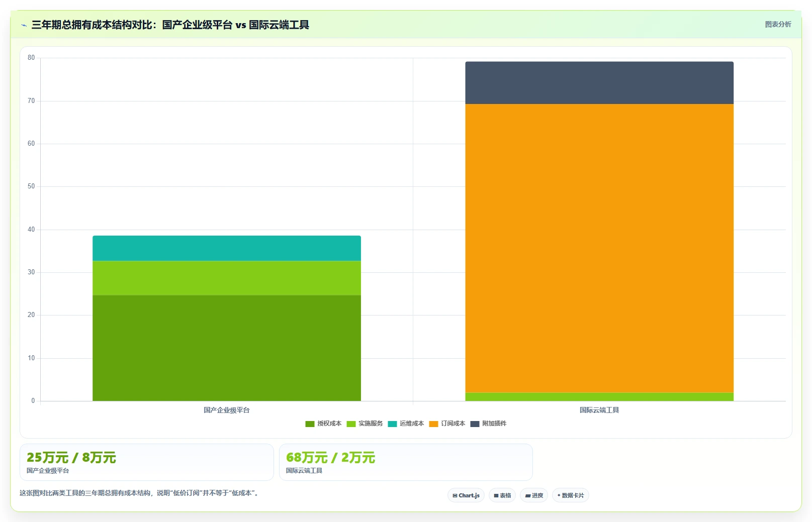Click the 进度 chip icon

tap(528, 495)
